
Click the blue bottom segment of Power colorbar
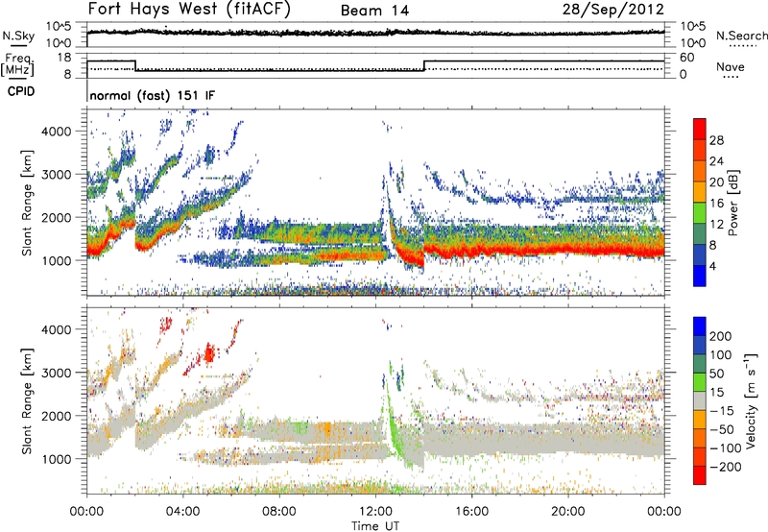pos(700,276)
